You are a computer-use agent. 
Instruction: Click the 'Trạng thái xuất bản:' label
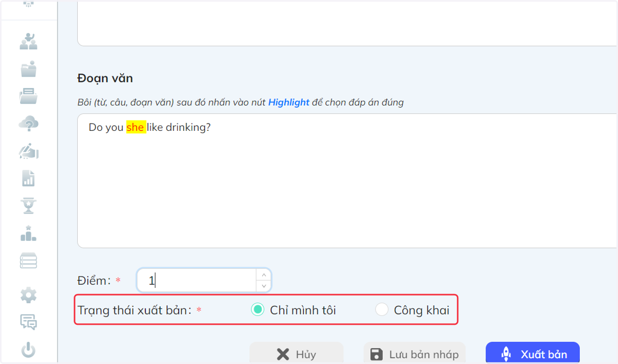pos(135,310)
